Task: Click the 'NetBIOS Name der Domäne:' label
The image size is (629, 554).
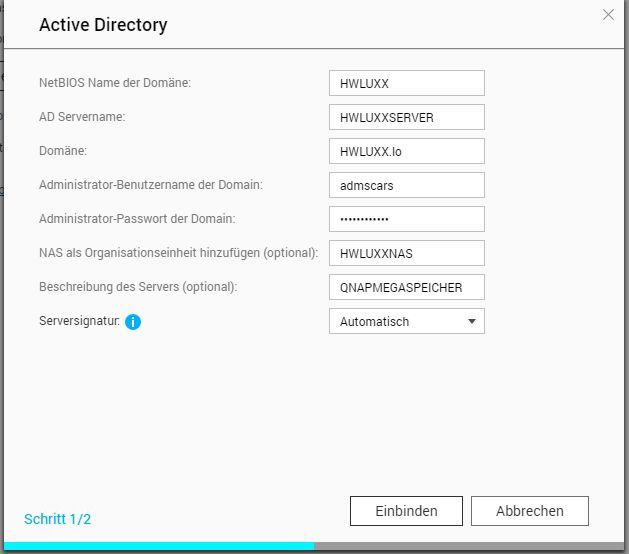Action: pos(115,83)
